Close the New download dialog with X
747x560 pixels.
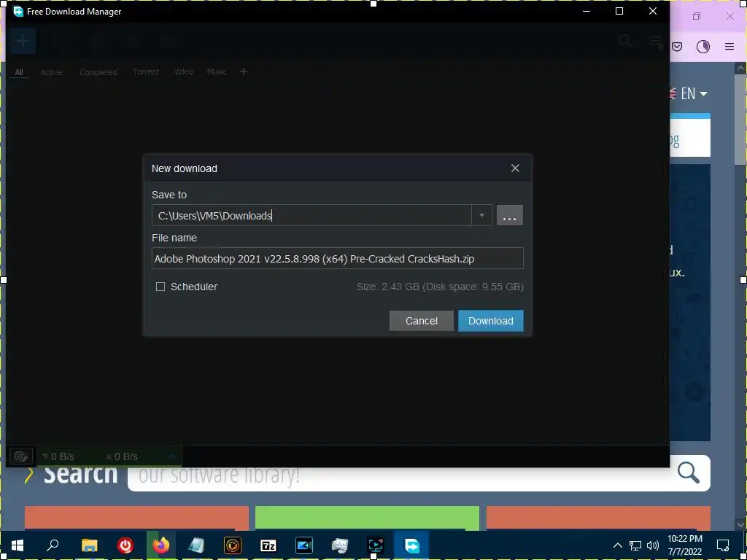point(515,168)
